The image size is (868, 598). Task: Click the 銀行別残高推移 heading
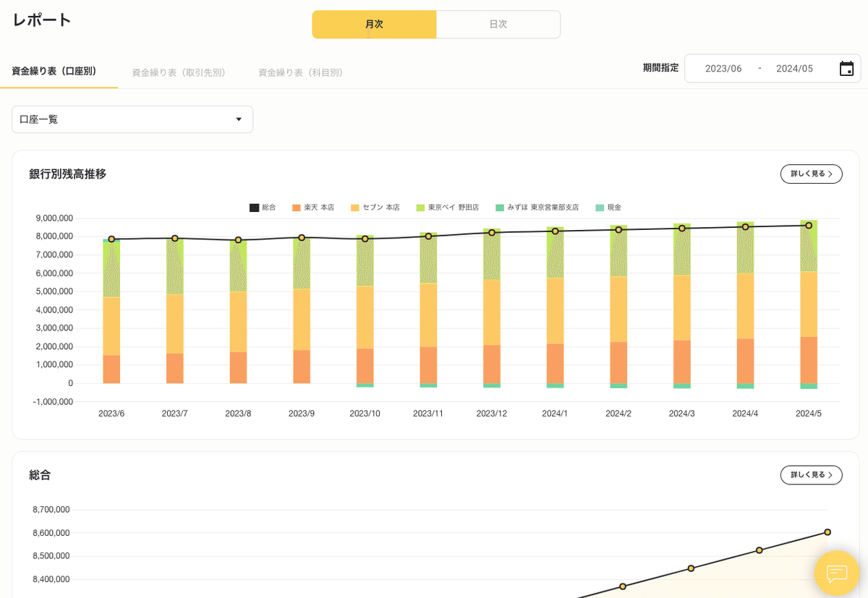point(67,174)
